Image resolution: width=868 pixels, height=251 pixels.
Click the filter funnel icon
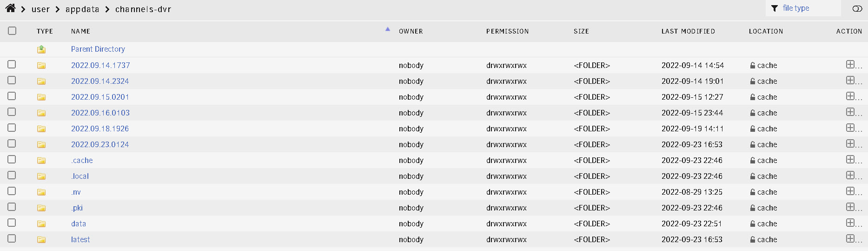click(x=775, y=8)
